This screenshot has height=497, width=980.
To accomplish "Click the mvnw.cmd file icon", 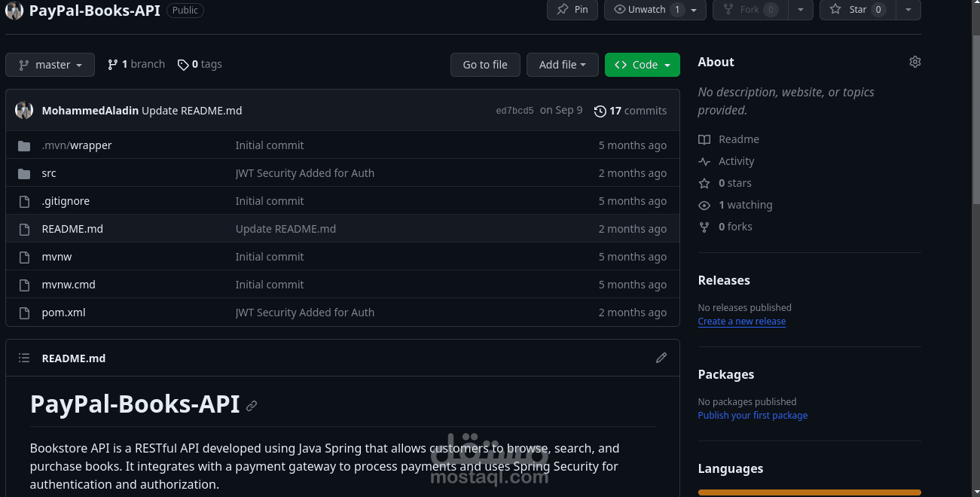I will [x=24, y=285].
